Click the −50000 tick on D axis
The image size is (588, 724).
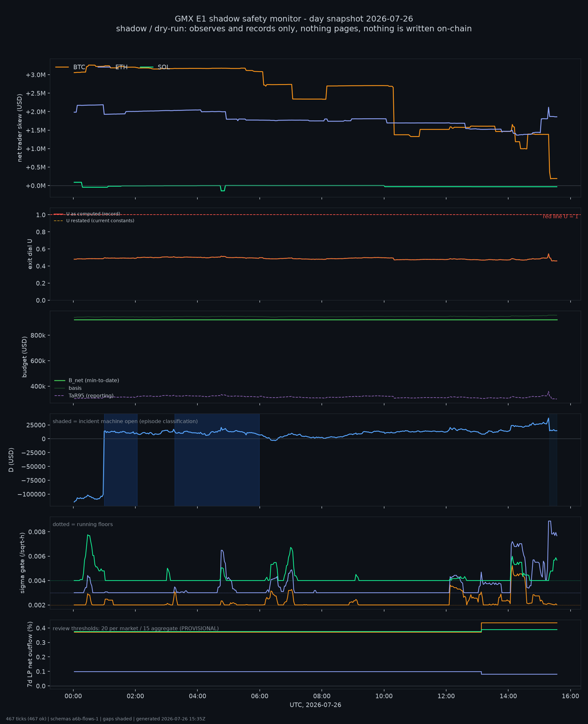(33, 467)
